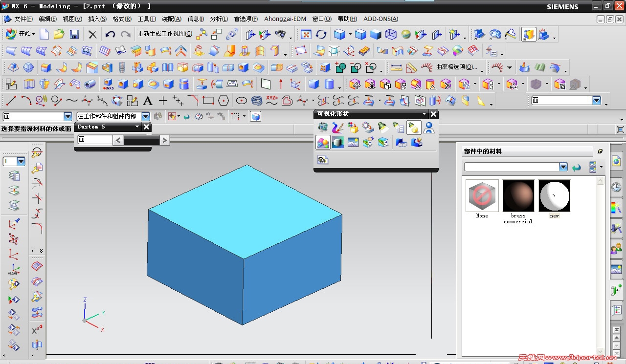Toggle the pin on the materials panel
626x364 pixels.
(x=600, y=151)
